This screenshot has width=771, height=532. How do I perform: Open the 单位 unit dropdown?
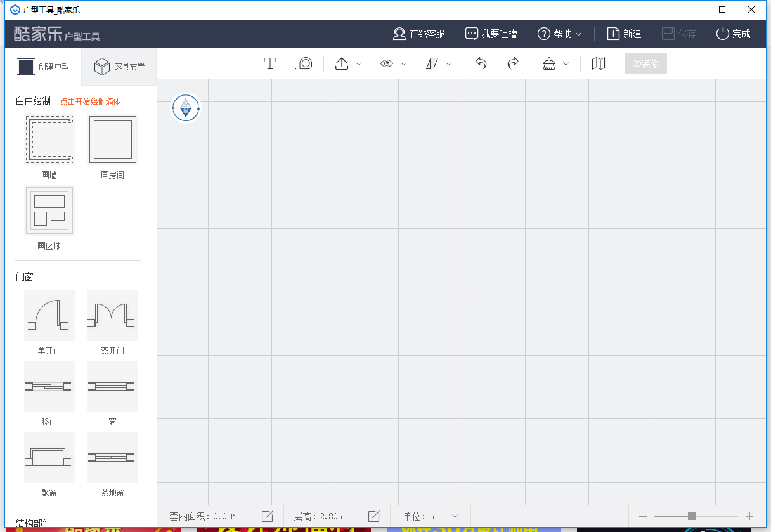pyautogui.click(x=439, y=516)
